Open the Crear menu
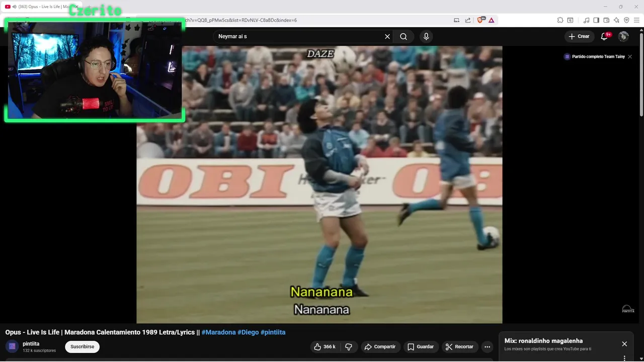The image size is (644, 362). pyautogui.click(x=579, y=36)
